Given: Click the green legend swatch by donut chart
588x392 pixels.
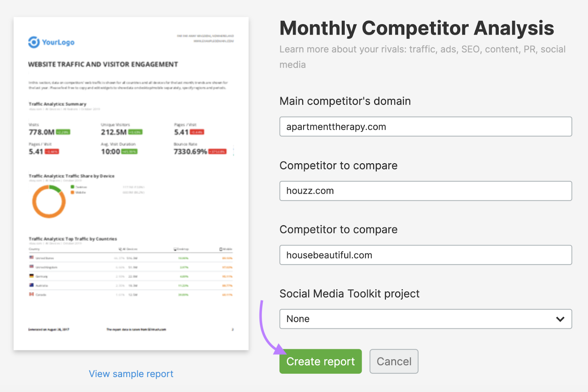Looking at the screenshot, I should pyautogui.click(x=72, y=187).
